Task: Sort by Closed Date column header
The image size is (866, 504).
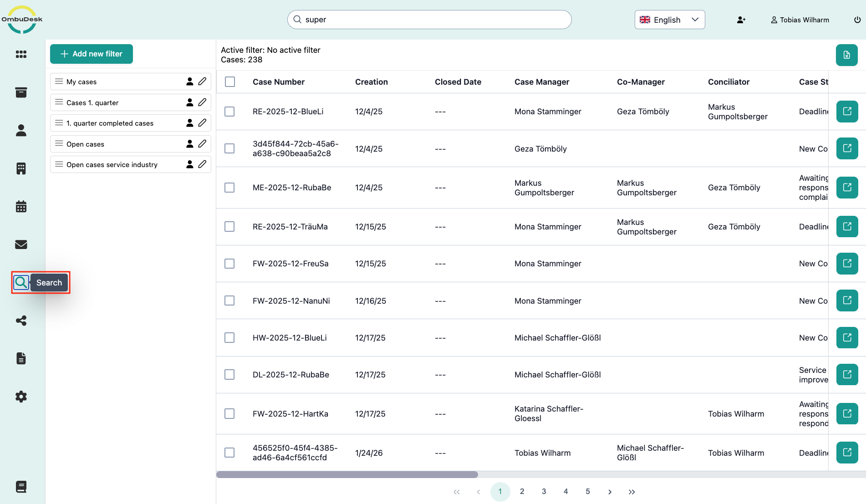Action: (458, 82)
